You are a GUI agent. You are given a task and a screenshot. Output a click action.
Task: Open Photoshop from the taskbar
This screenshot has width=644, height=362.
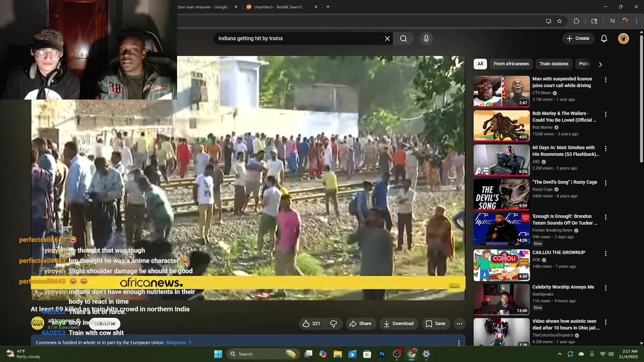pos(382,354)
